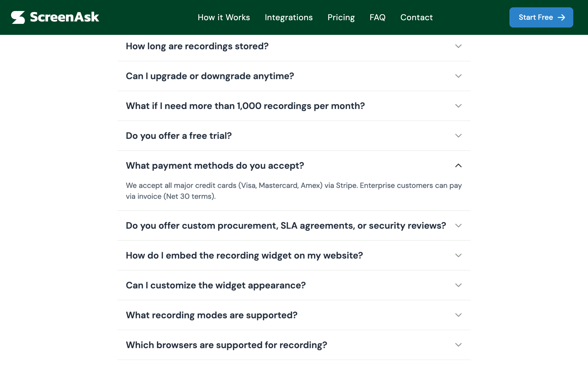Click chevron for supported browsers question

[458, 345]
